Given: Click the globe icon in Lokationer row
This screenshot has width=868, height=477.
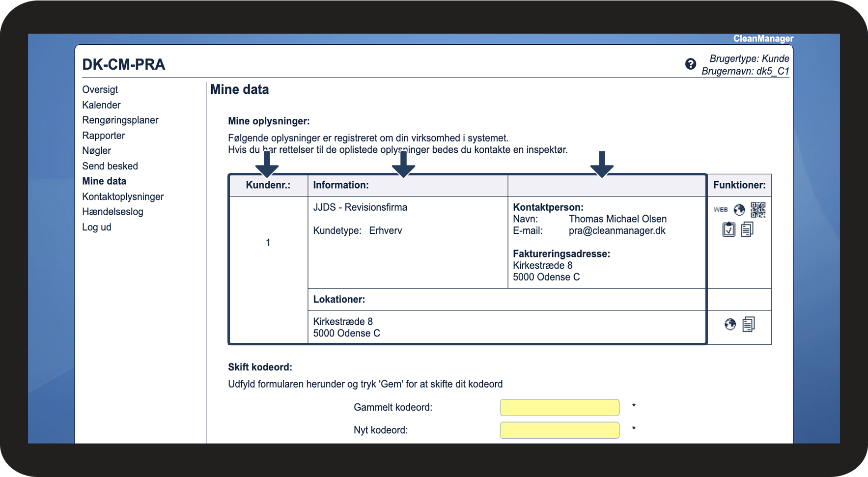Looking at the screenshot, I should (730, 324).
